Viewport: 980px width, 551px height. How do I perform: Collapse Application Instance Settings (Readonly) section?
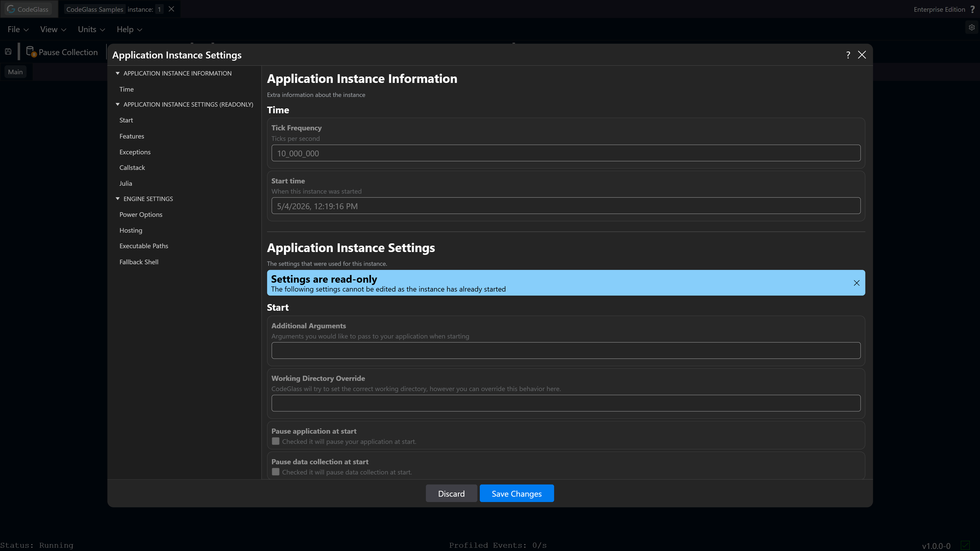click(x=118, y=104)
